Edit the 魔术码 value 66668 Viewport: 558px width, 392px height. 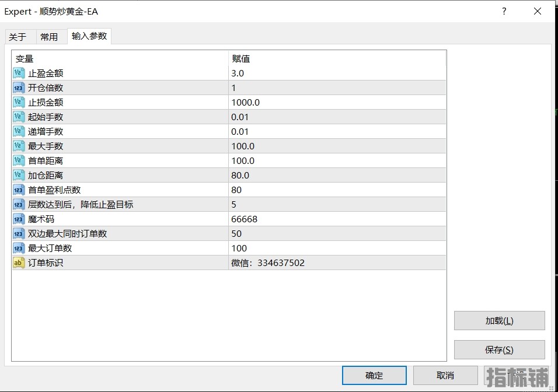(337, 219)
